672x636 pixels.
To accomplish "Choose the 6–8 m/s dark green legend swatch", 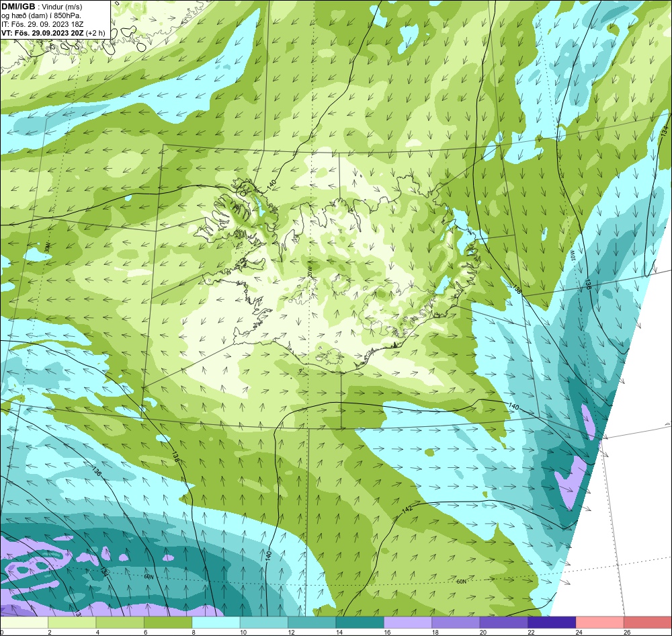I will click(168, 622).
